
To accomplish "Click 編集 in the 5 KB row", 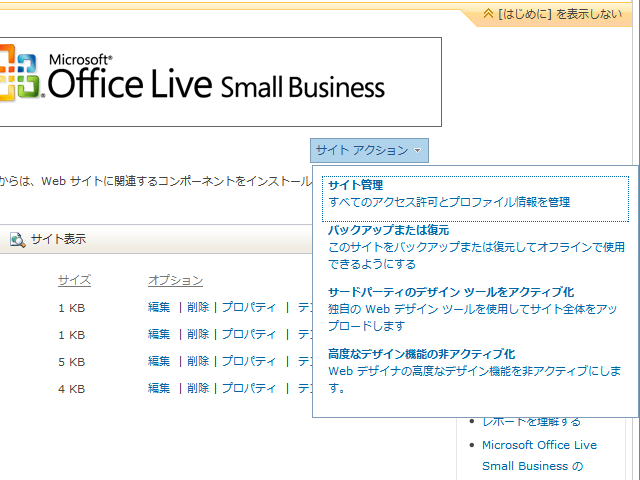I will (159, 361).
